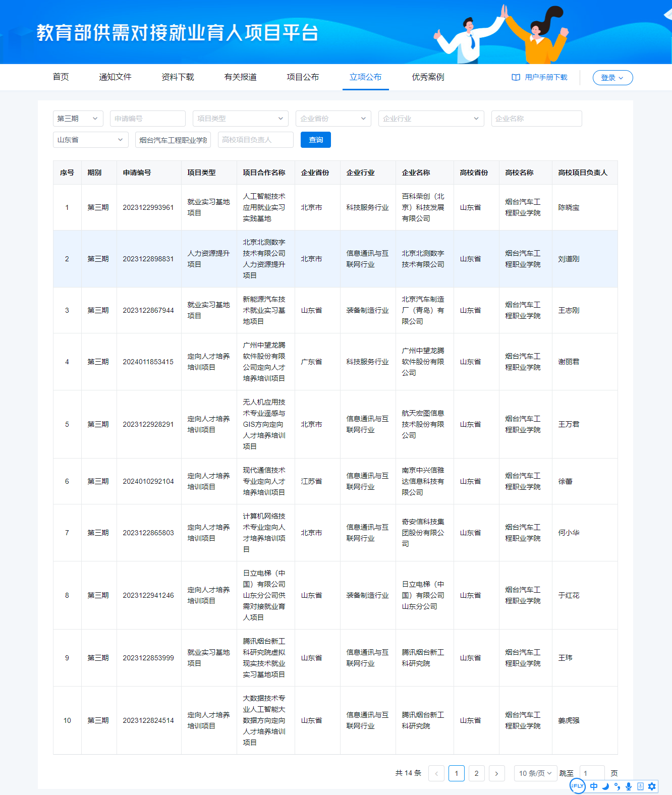672x795 pixels.
Task: Click the 申请编号 input field
Action: coord(147,119)
